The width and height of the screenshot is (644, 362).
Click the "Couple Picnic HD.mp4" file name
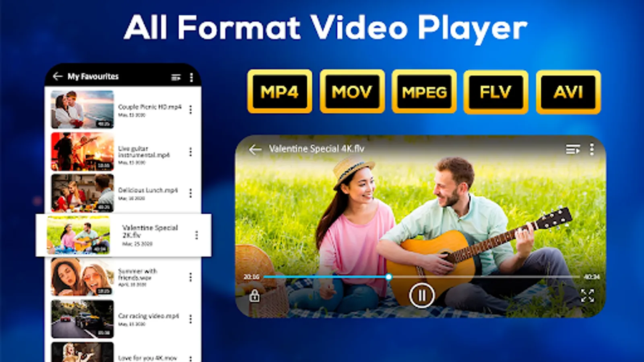(x=150, y=107)
